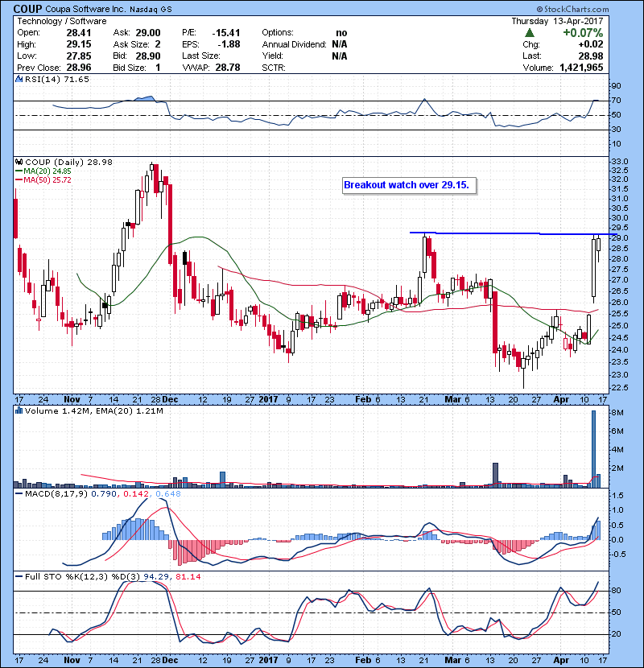This screenshot has width=644, height=668.
Task: Click the P/E value -15.41
Action: coord(226,33)
